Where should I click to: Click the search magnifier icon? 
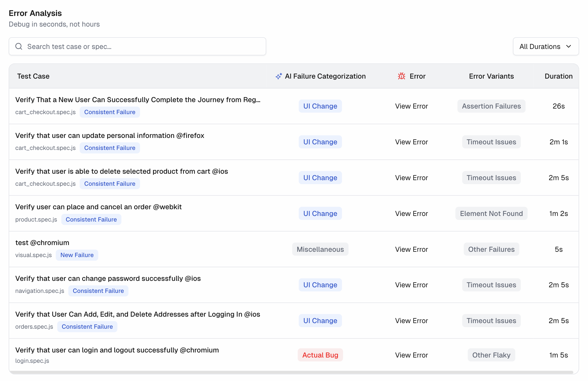pyautogui.click(x=19, y=46)
